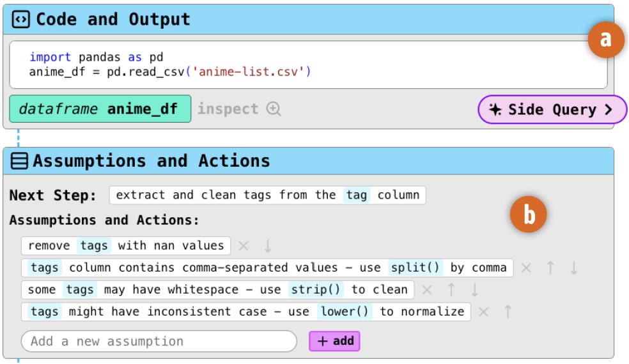Image resolution: width=629 pixels, height=364 pixels.
Task: Move the split() by comma assumption up
Action: (550, 268)
